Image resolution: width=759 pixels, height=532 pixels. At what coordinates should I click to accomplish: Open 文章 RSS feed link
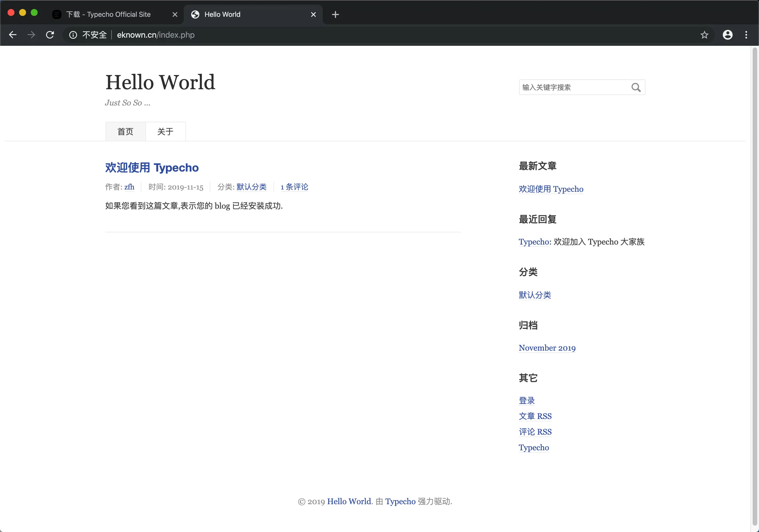(x=535, y=416)
